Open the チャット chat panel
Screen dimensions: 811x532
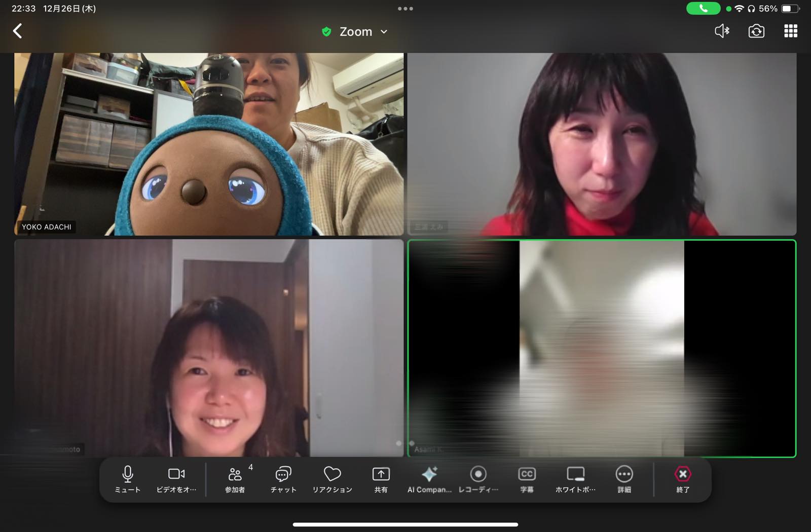(x=283, y=479)
